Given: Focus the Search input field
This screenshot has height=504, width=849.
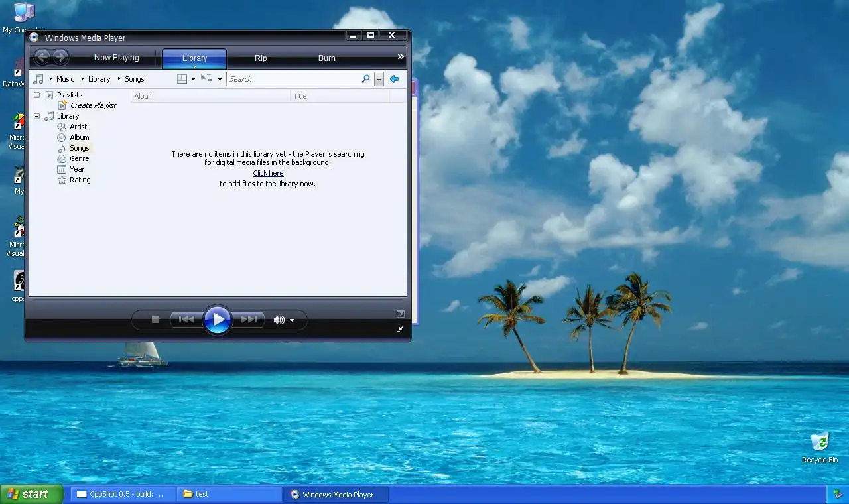Looking at the screenshot, I should 293,79.
